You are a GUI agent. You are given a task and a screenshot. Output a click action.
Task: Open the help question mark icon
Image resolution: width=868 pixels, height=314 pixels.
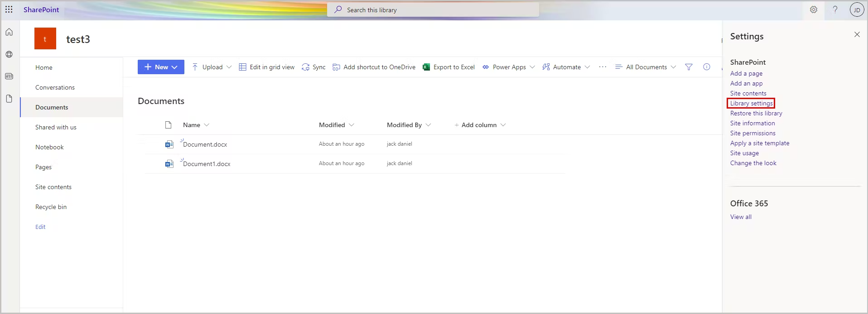[835, 10]
